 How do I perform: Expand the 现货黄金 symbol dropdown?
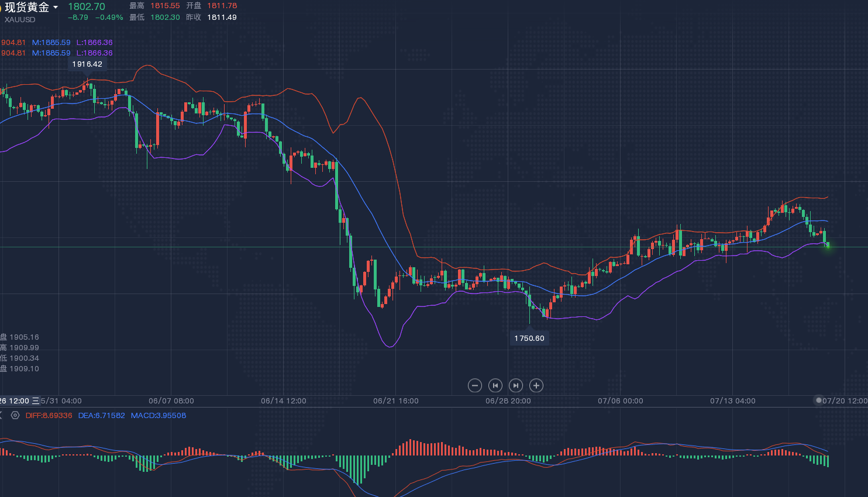(x=56, y=7)
